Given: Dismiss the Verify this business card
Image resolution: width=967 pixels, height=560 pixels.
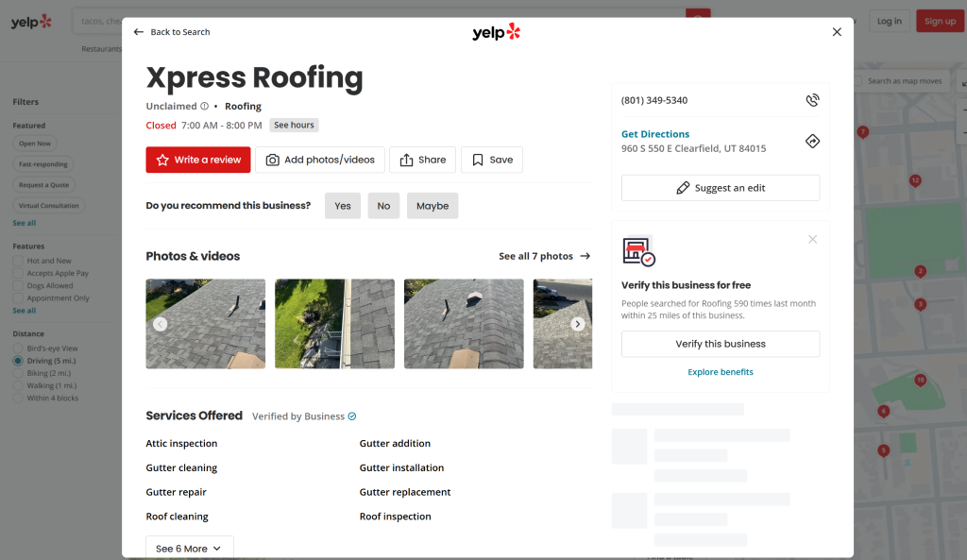Looking at the screenshot, I should [812, 239].
